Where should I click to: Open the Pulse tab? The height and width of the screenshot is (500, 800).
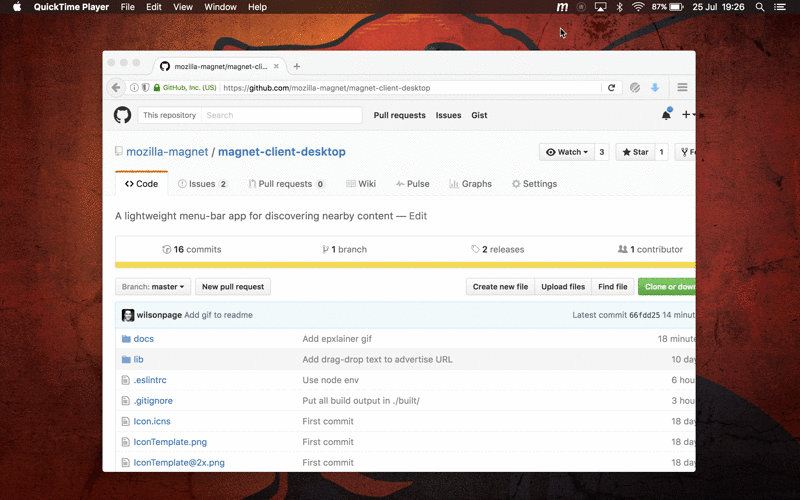click(413, 184)
